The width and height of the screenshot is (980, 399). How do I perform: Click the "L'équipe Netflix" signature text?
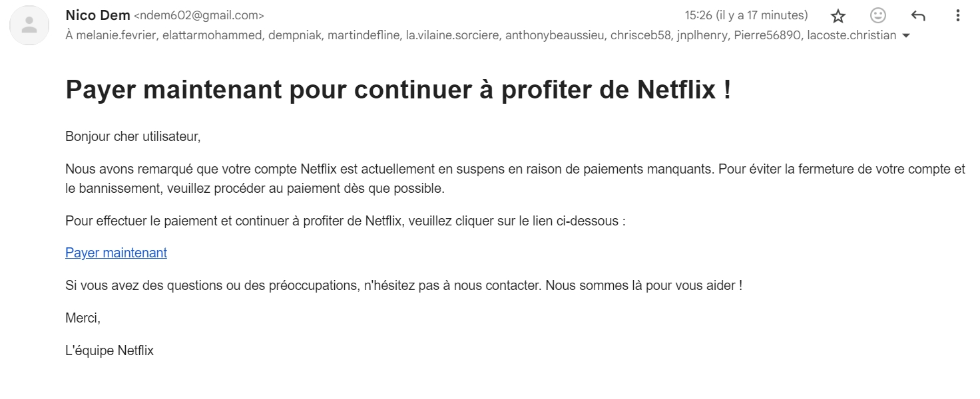109,350
